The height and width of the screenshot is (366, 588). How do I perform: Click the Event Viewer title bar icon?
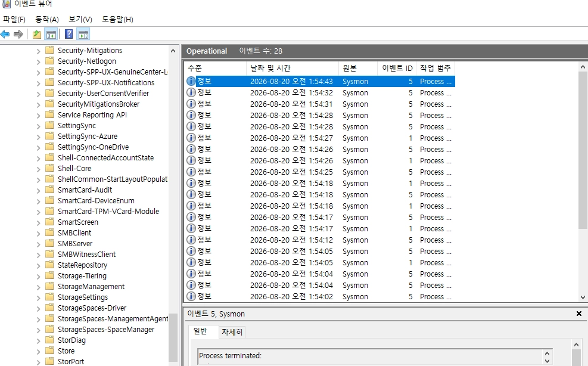(7, 4)
